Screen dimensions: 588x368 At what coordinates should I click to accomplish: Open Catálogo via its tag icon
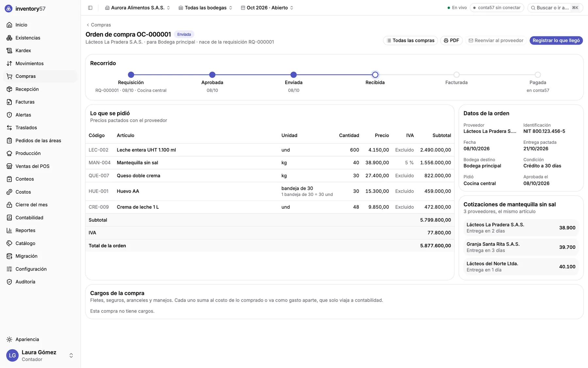click(x=9, y=243)
